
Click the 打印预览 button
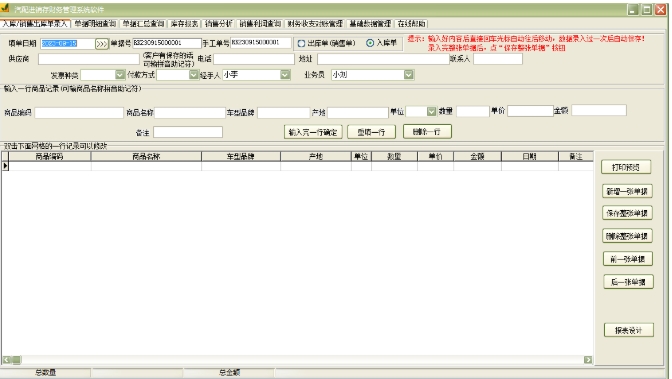[626, 167]
